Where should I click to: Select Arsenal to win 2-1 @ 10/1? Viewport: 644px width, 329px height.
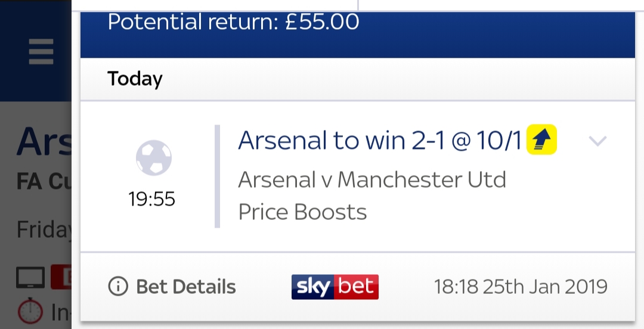click(x=379, y=140)
